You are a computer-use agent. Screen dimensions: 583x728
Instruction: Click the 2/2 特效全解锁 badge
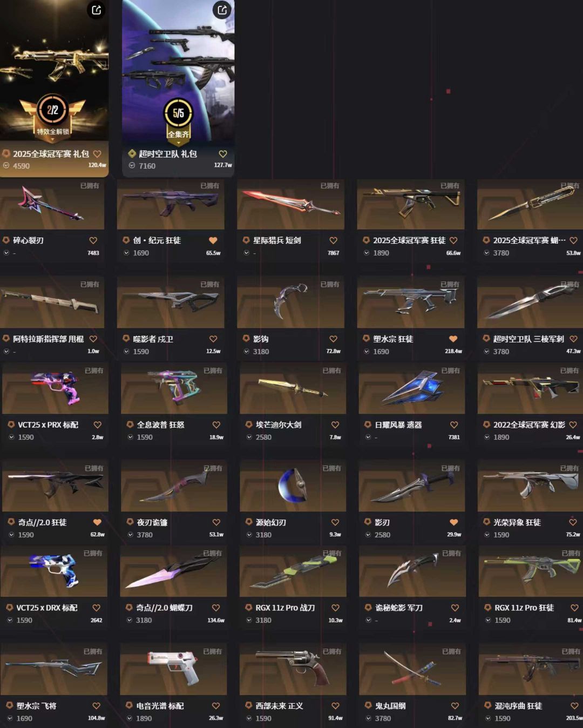53,114
